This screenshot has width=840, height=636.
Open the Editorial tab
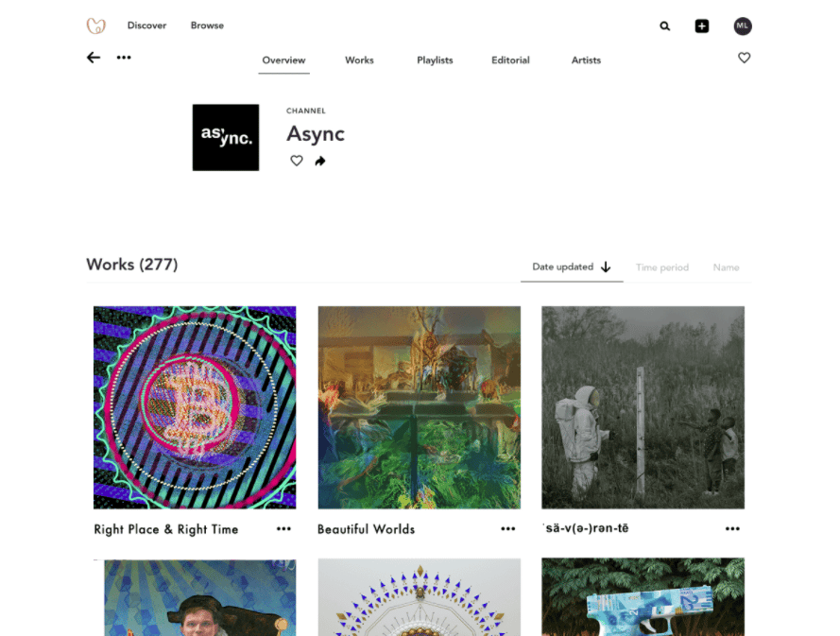point(510,60)
